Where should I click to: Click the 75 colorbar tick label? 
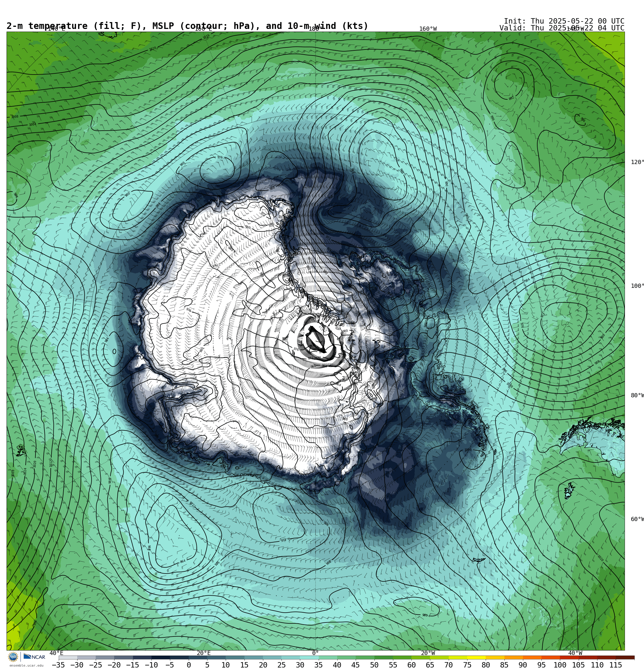[x=467, y=665]
